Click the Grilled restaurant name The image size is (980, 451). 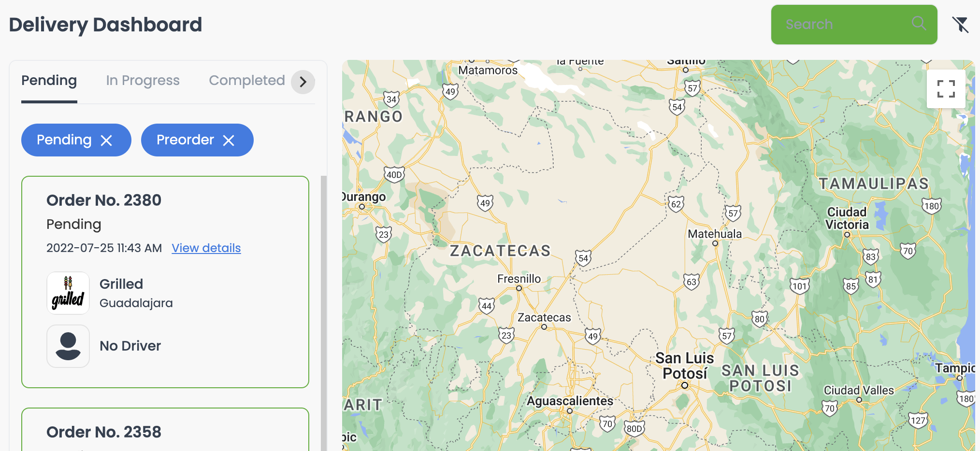pyautogui.click(x=121, y=284)
